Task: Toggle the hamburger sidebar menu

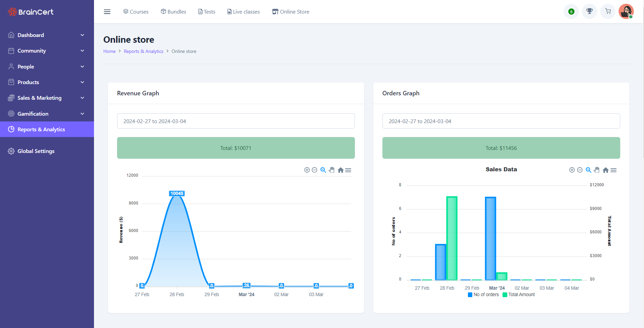Action: (107, 12)
